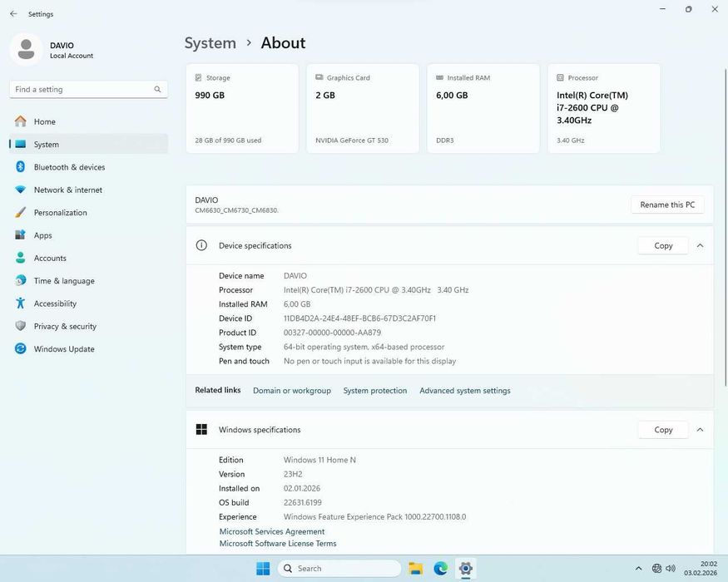
Task: Open Privacy & security settings
Action: pyautogui.click(x=88, y=326)
